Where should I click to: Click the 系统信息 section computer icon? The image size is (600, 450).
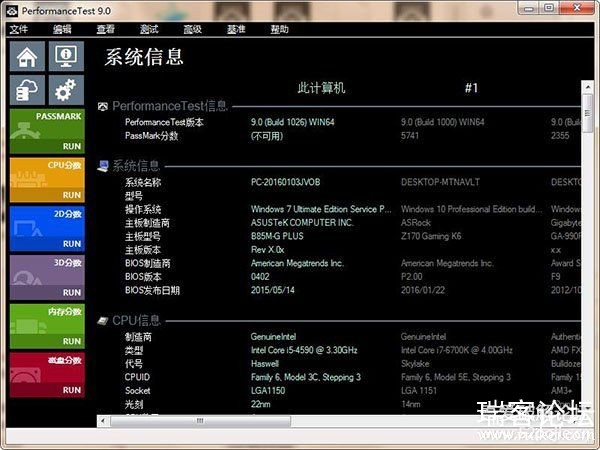(103, 166)
